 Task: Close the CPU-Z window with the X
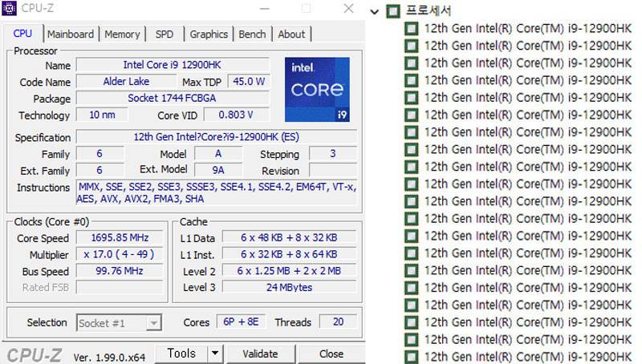tap(348, 9)
